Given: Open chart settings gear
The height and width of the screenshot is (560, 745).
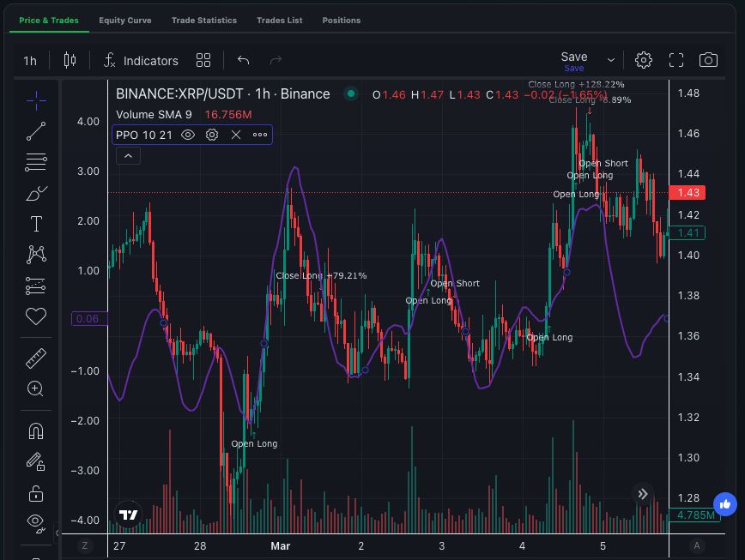Looking at the screenshot, I should pyautogui.click(x=644, y=60).
